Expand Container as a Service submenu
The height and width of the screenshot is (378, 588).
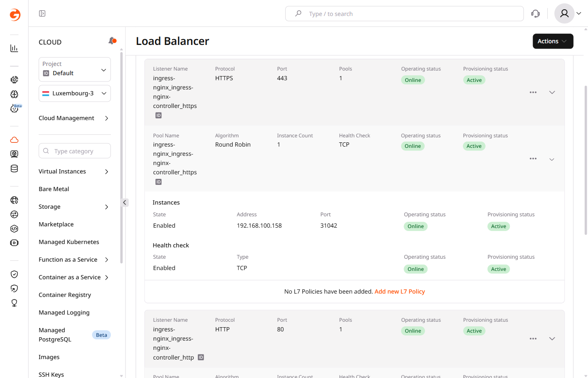click(x=74, y=277)
